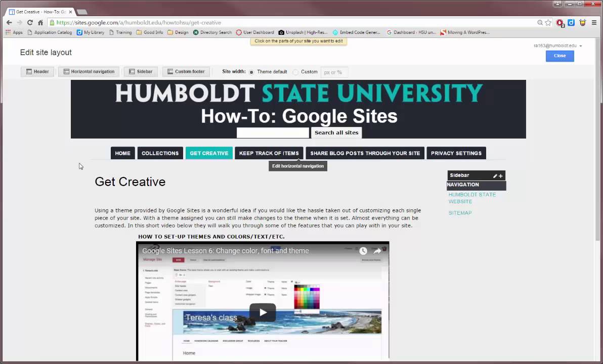Open the User Dashboard bookmark
Screen dimensions: 603x364
pyautogui.click(x=255, y=33)
